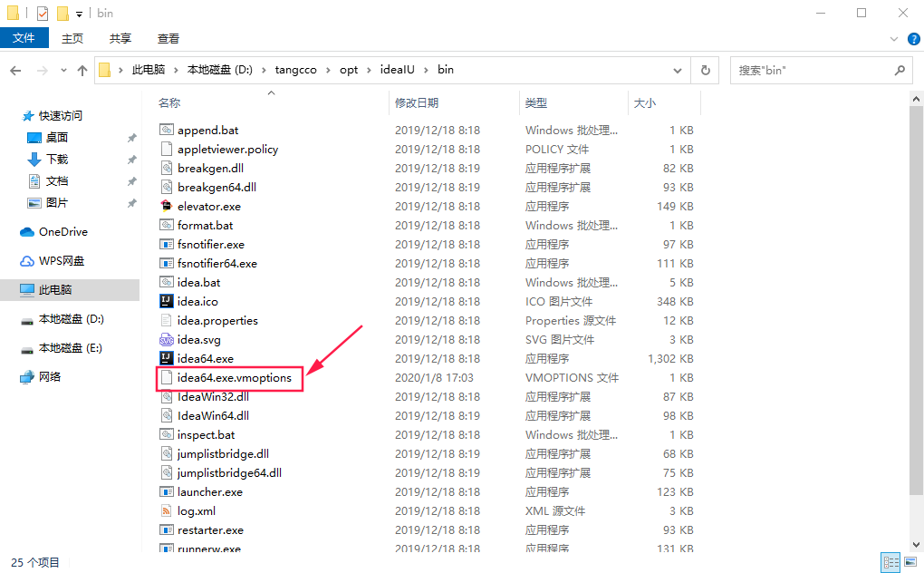
Task: Click the idea.properties file icon
Action: pos(167,320)
